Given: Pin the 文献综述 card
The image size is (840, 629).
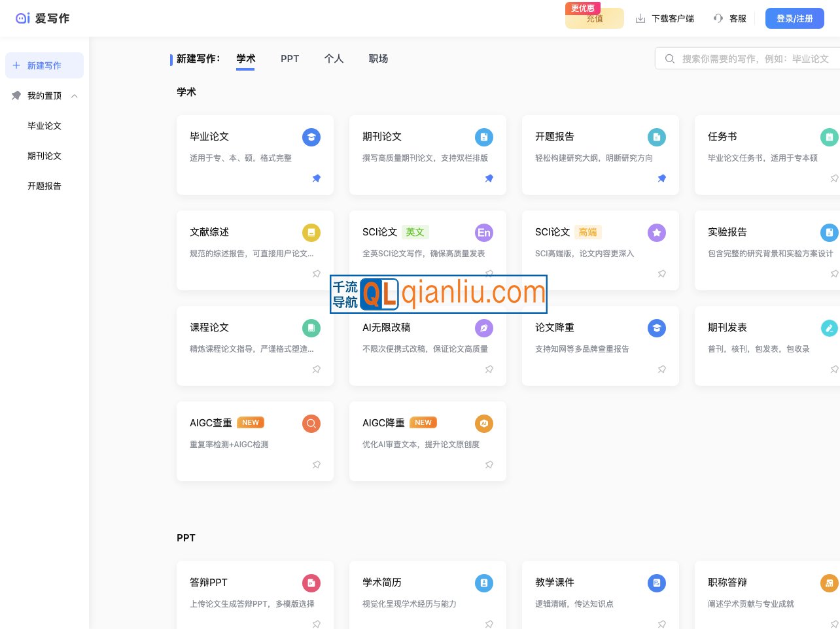Looking at the screenshot, I should (317, 274).
